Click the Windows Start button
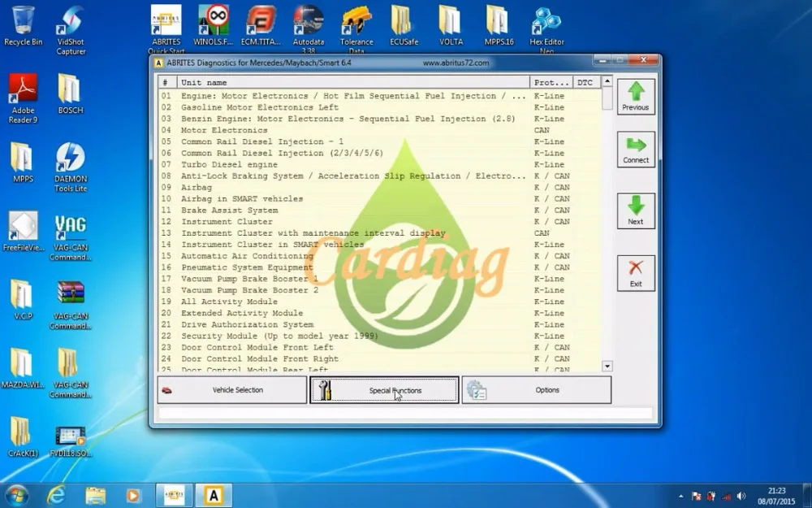812x508 pixels. click(x=16, y=496)
